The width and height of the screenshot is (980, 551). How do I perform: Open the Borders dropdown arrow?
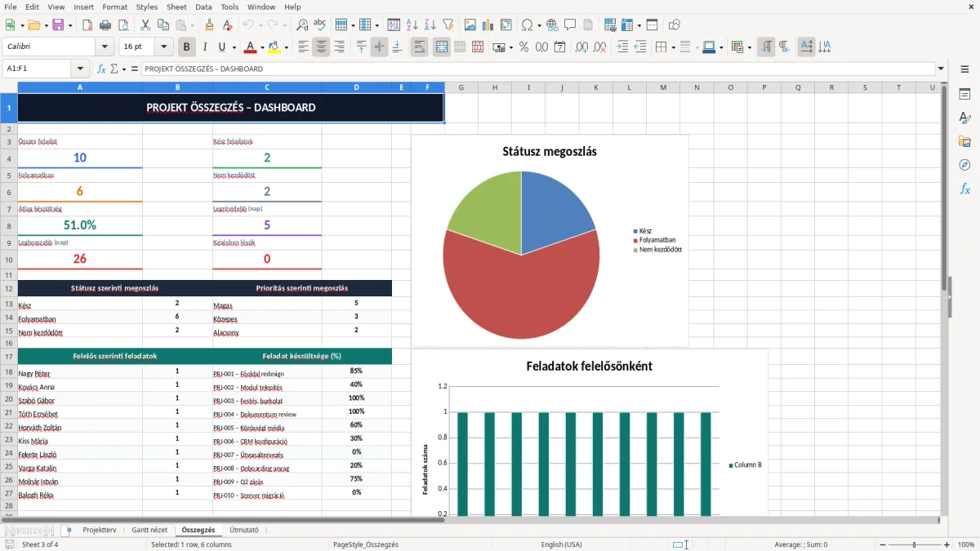click(x=673, y=47)
